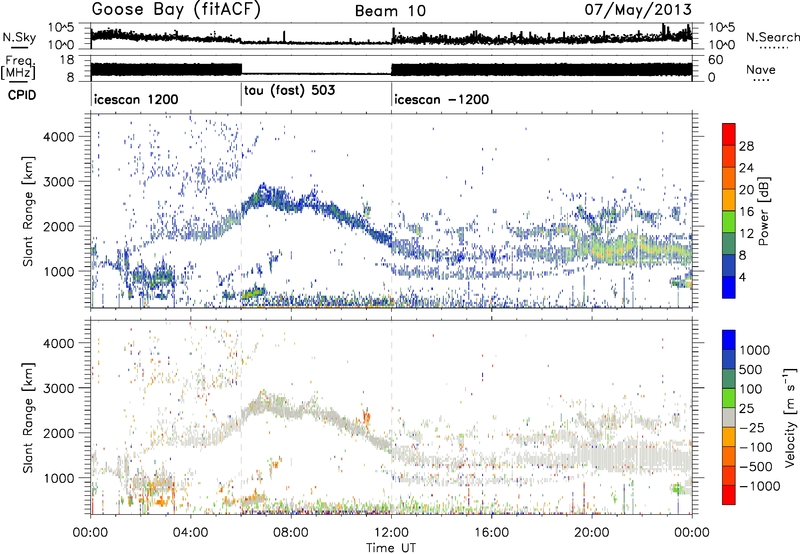Click the -1000 label on Velocity colorbar

(759, 486)
